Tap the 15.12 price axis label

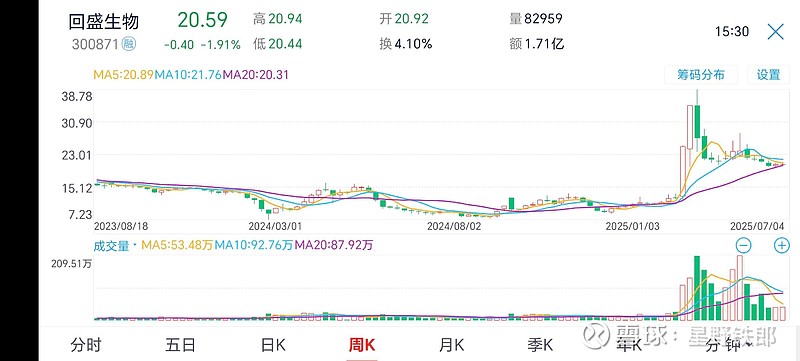click(x=76, y=188)
